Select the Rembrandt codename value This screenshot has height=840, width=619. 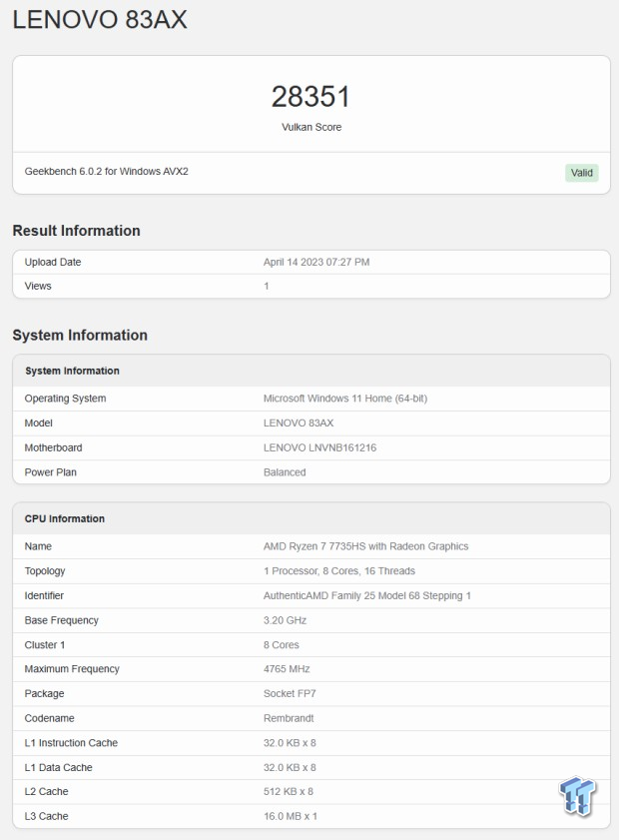coord(289,718)
